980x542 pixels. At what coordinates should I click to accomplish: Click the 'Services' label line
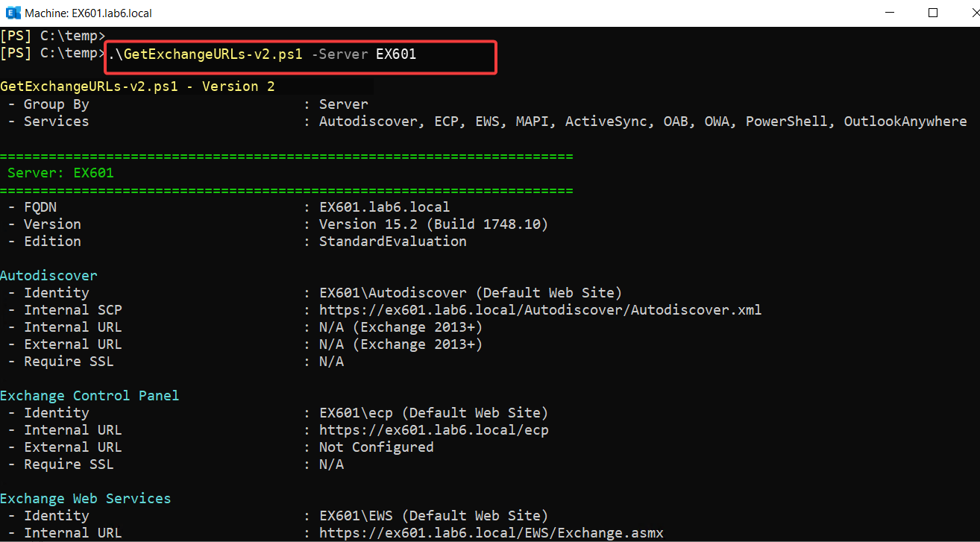(56, 122)
